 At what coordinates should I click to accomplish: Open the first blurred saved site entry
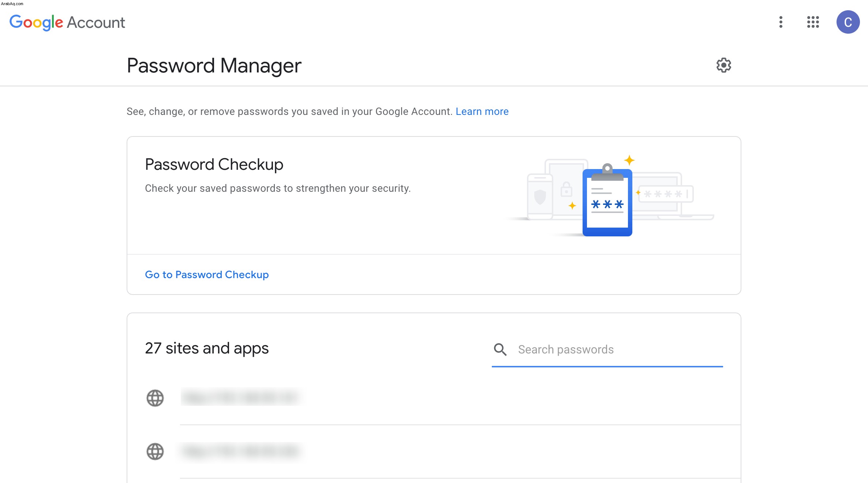460,398
